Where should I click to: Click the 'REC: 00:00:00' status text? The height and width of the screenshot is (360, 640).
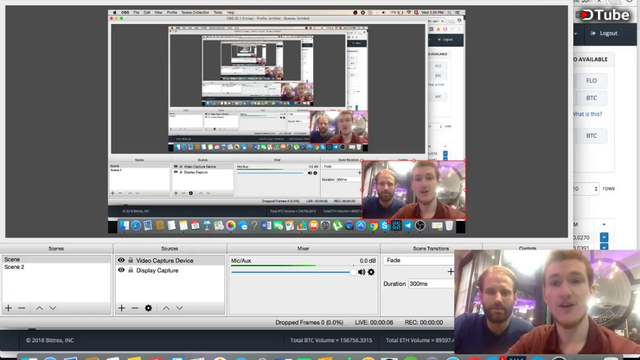click(x=424, y=322)
